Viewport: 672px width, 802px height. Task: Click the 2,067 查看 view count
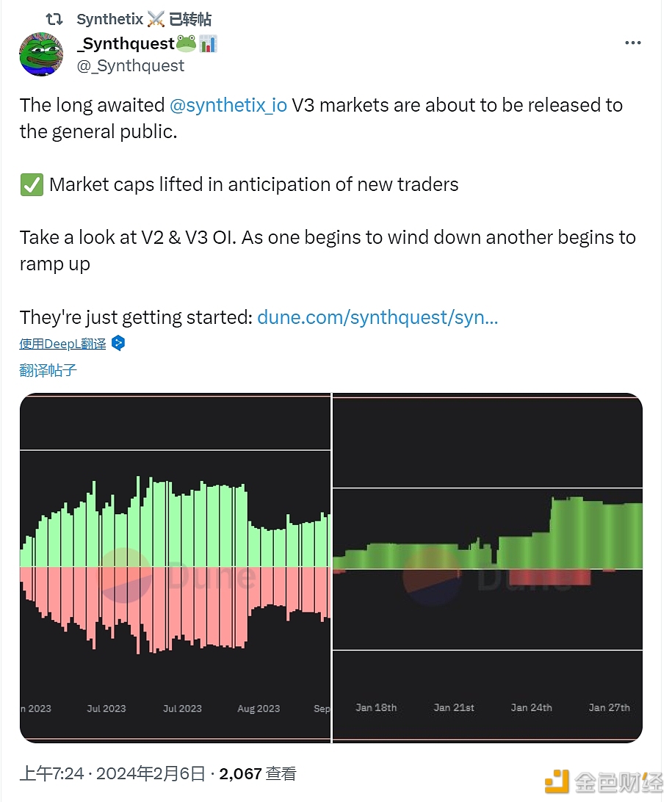[258, 773]
